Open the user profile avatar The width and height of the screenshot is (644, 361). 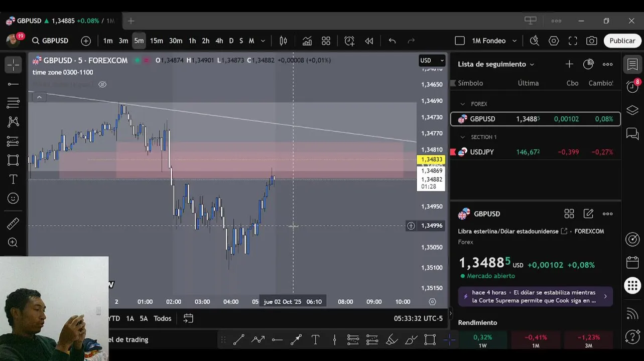tap(13, 41)
